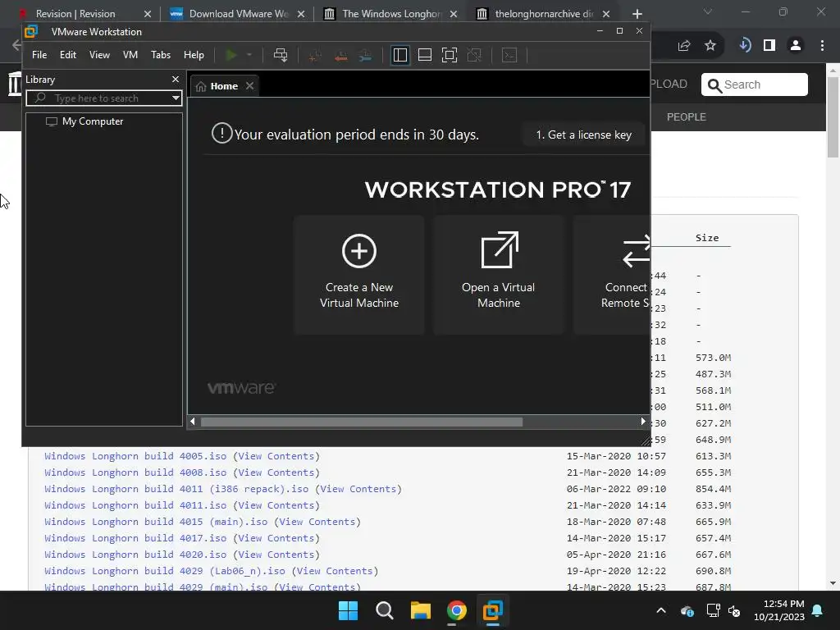Toggle the thumbnail bar view icon
This screenshot has height=630, width=840.
pos(425,55)
